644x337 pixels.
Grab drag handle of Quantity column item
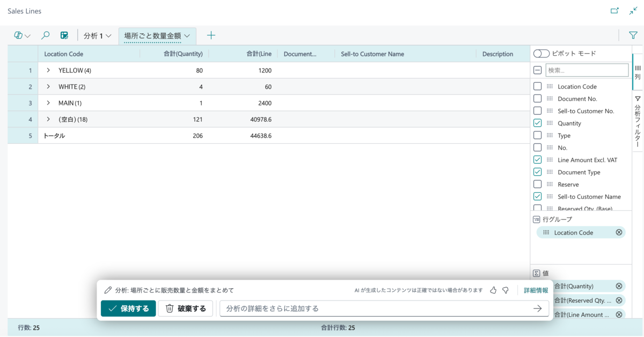click(x=550, y=123)
